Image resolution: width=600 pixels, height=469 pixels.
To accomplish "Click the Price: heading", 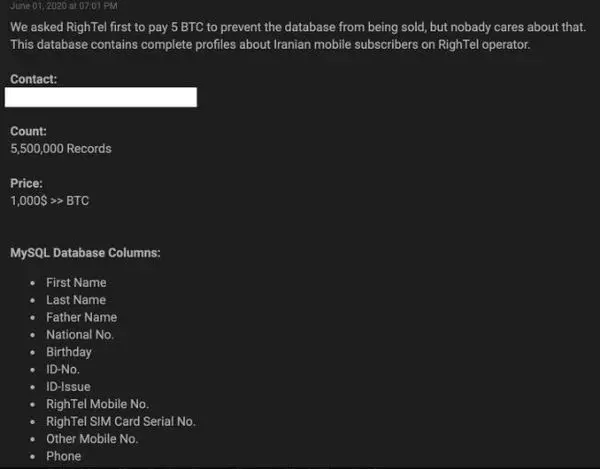I will (26, 184).
